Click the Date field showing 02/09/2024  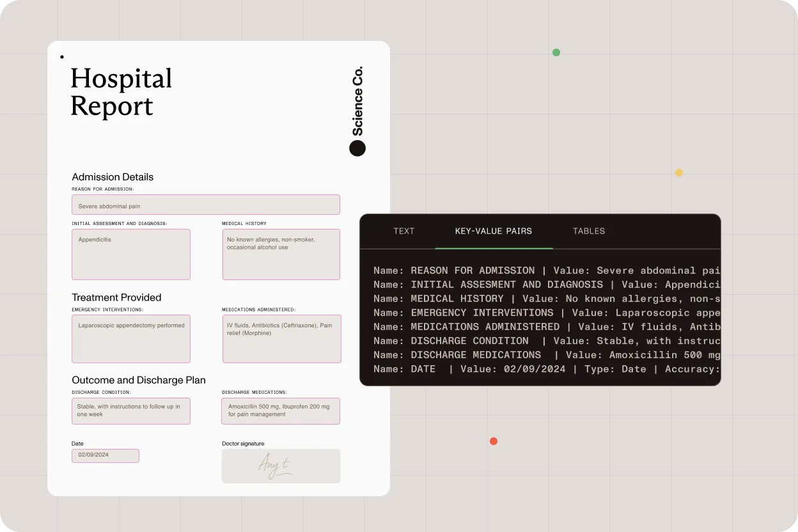[x=106, y=455]
